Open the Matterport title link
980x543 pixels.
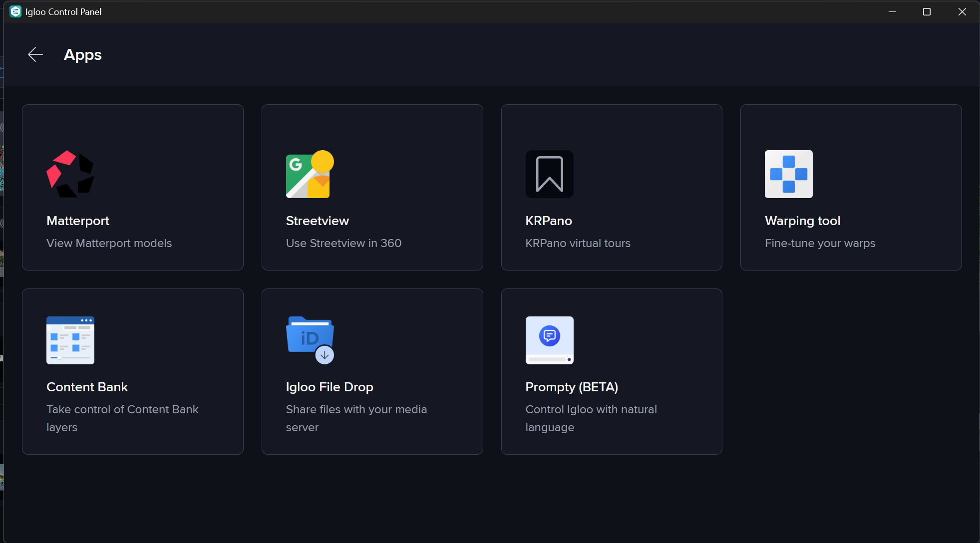coord(78,221)
